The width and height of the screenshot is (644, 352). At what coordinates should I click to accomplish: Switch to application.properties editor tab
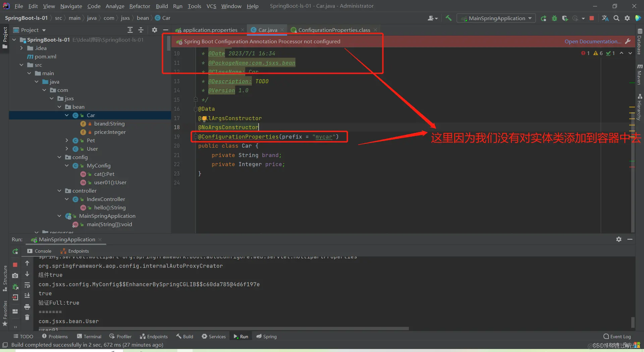click(210, 30)
